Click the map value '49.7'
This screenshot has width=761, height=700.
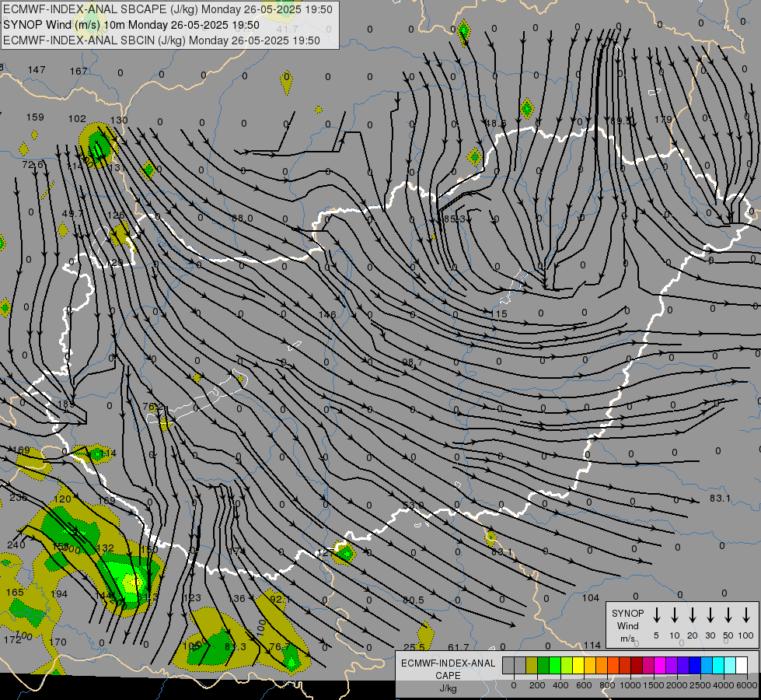coord(73,214)
